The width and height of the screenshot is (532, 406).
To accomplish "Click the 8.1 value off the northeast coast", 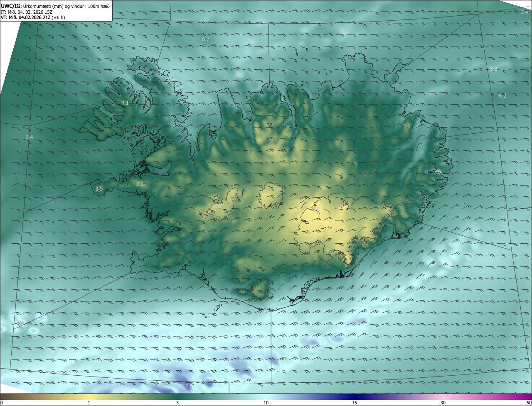I will [x=493, y=69].
